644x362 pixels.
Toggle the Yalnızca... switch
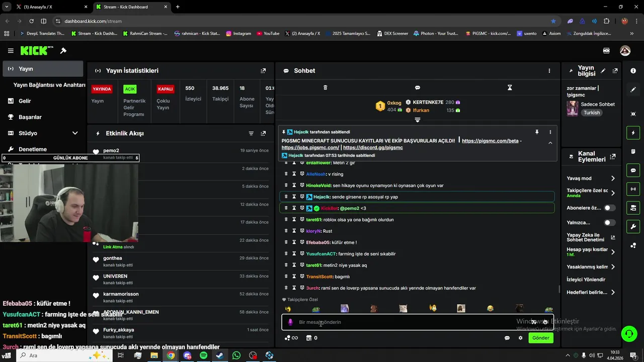pyautogui.click(x=609, y=223)
